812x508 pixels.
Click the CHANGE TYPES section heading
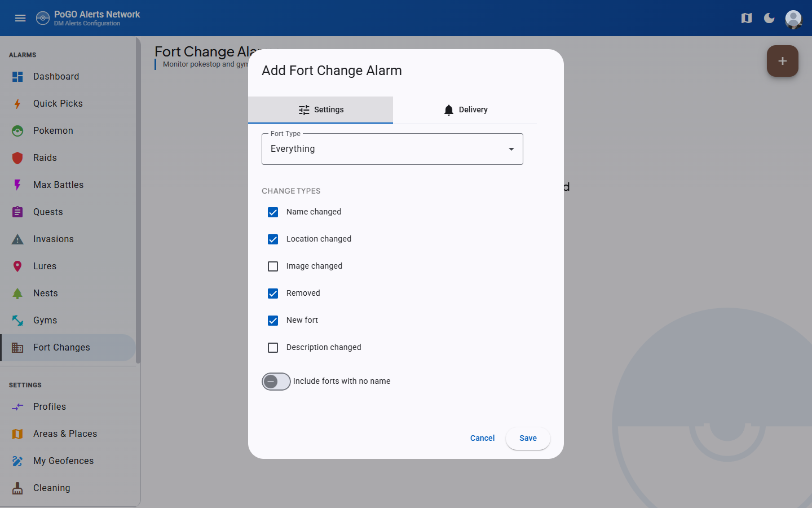click(x=291, y=191)
